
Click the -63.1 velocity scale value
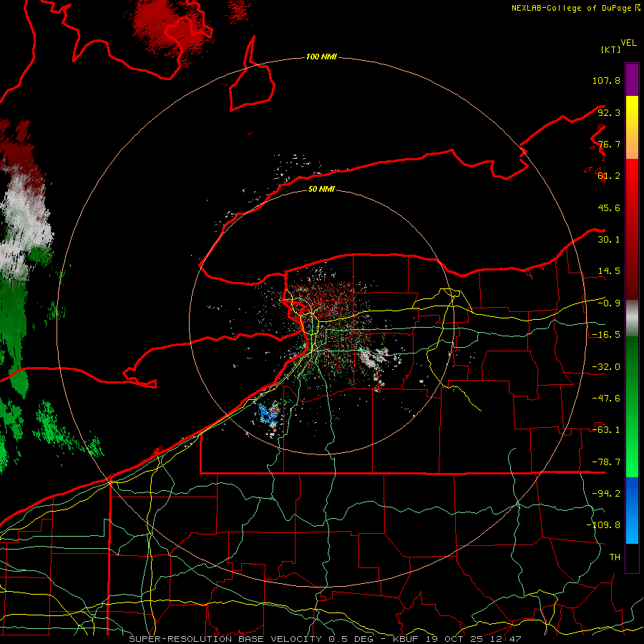click(606, 430)
